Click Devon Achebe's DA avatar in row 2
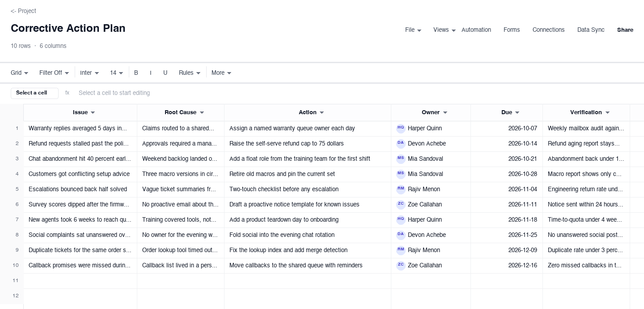644x309 pixels. point(401,144)
